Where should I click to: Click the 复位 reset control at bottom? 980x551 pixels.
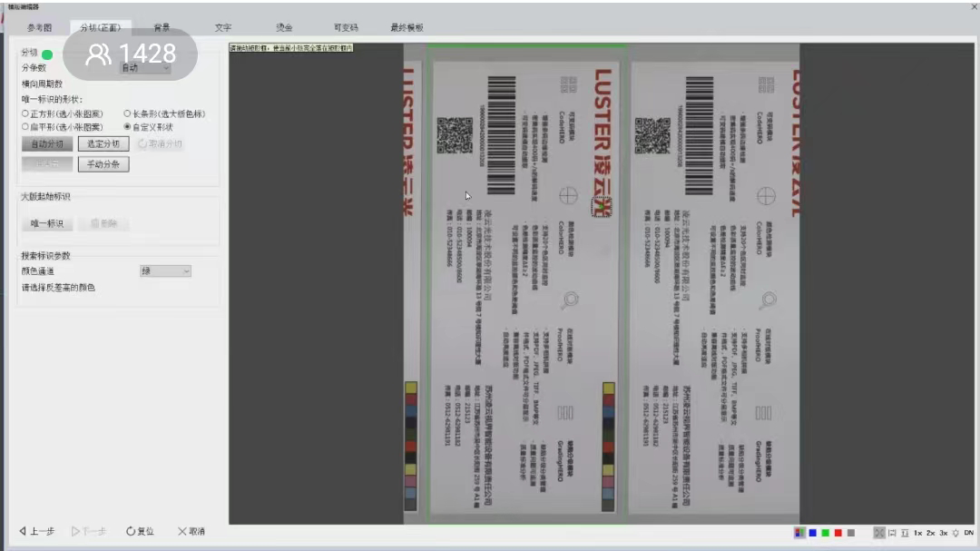click(140, 531)
